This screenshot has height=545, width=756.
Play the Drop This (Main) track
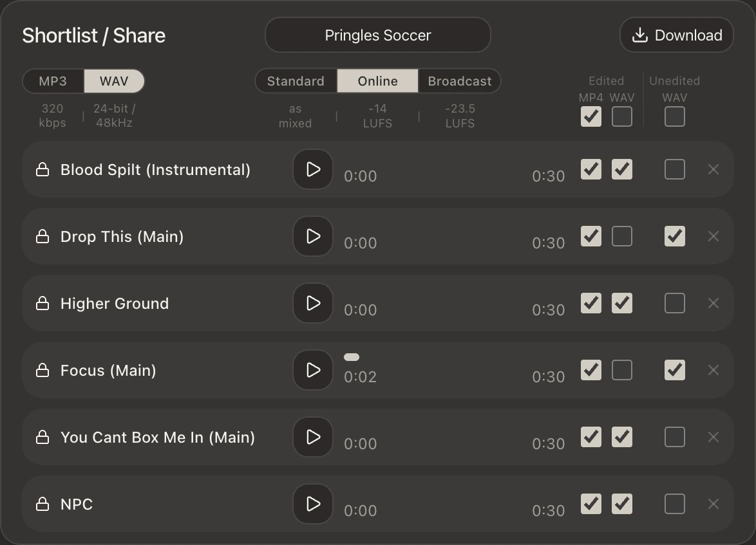313,236
